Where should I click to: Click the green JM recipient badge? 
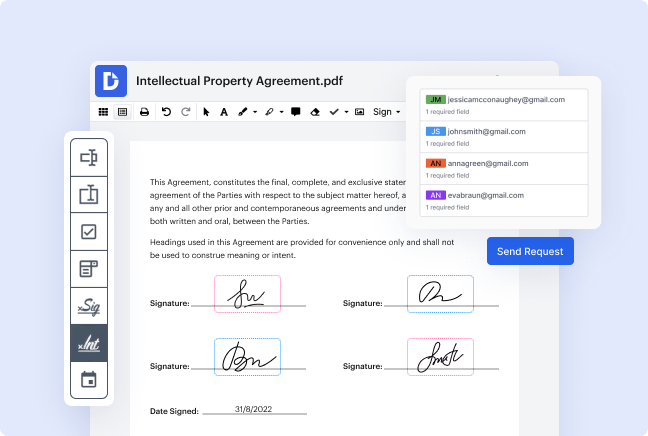point(435,100)
